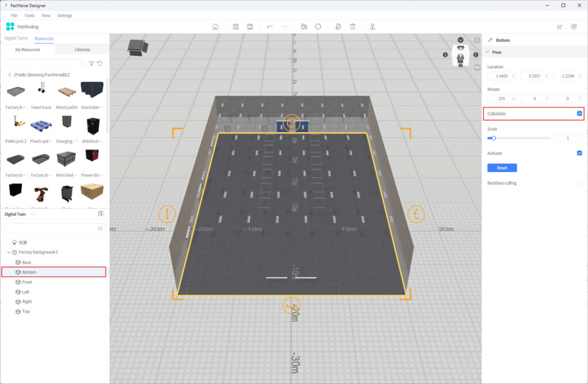The image size is (588, 384).
Task: Select the Resources tab
Action: click(x=44, y=39)
